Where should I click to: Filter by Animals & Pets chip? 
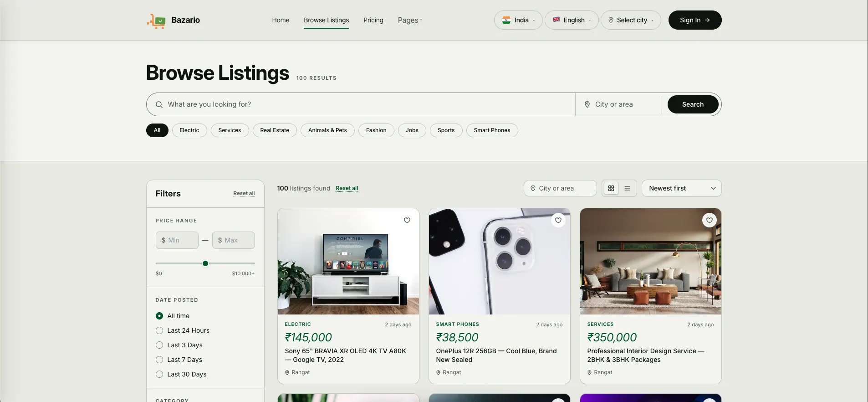coord(327,130)
